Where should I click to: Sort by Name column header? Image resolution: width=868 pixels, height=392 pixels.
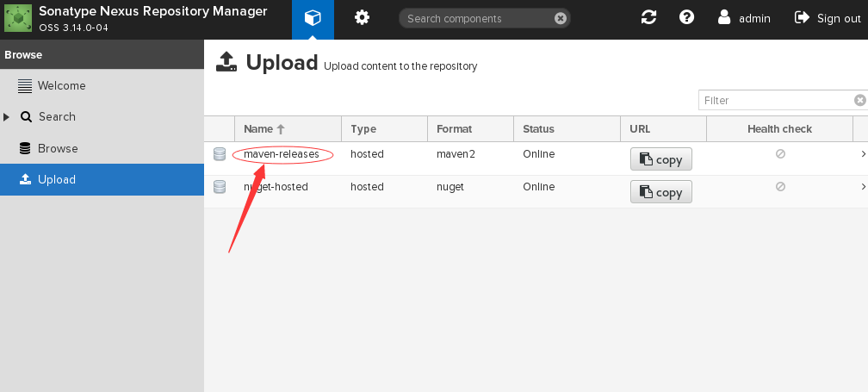[288, 129]
